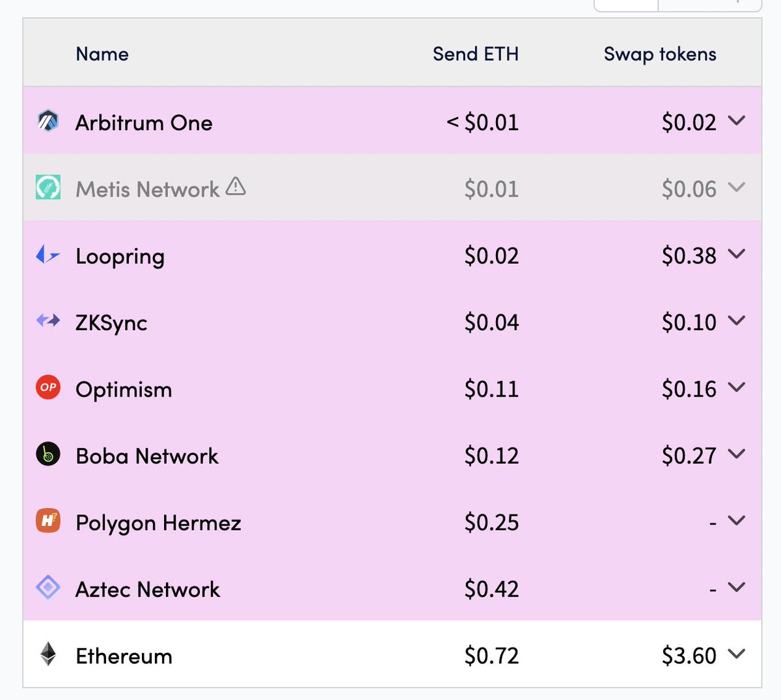The width and height of the screenshot is (781, 700).
Task: Expand the Ethereum row chevron
Action: pos(736,654)
